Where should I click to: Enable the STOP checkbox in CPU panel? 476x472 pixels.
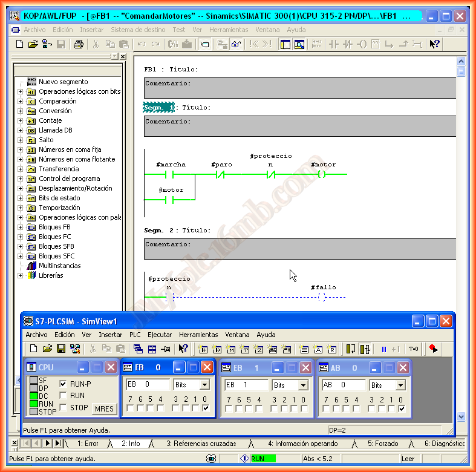point(64,407)
